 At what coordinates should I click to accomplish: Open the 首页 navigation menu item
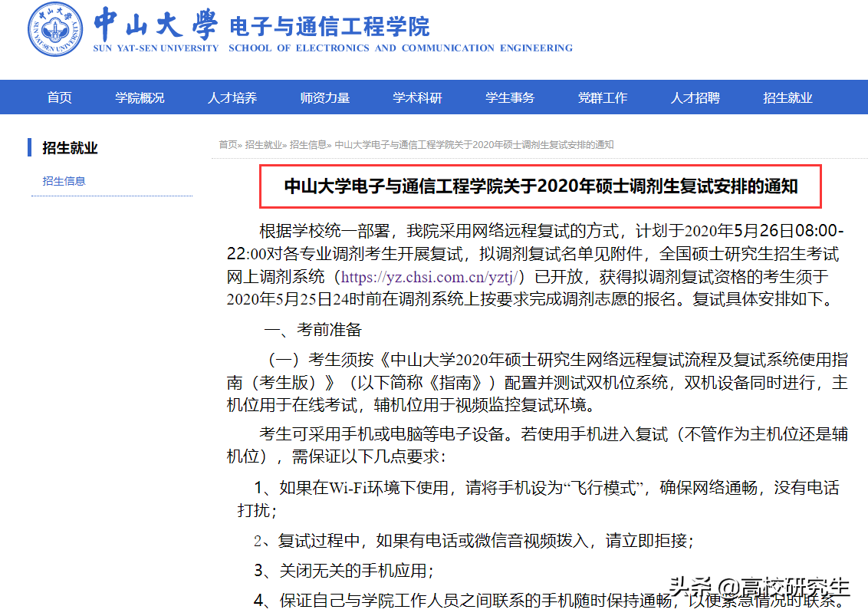click(59, 97)
